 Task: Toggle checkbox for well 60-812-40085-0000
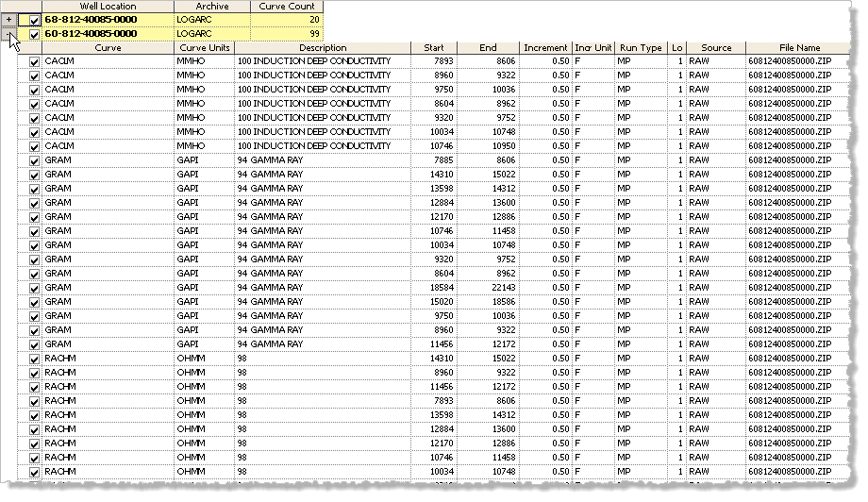coord(35,34)
